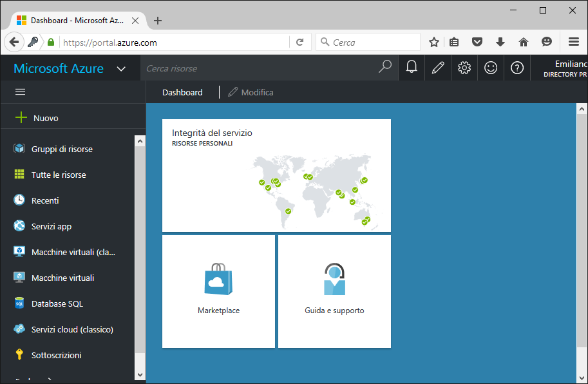Screen dimensions: 588x384
Task: Open the notifications bell icon
Action: 412,68
